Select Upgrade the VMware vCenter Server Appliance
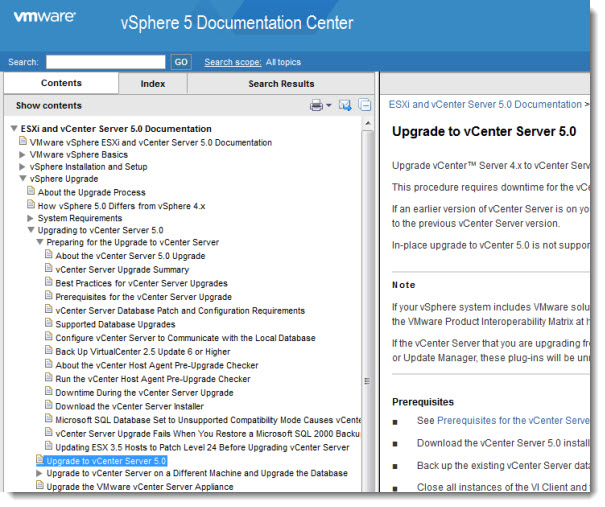Image resolution: width=605 pixels, height=507 pixels. (x=140, y=489)
